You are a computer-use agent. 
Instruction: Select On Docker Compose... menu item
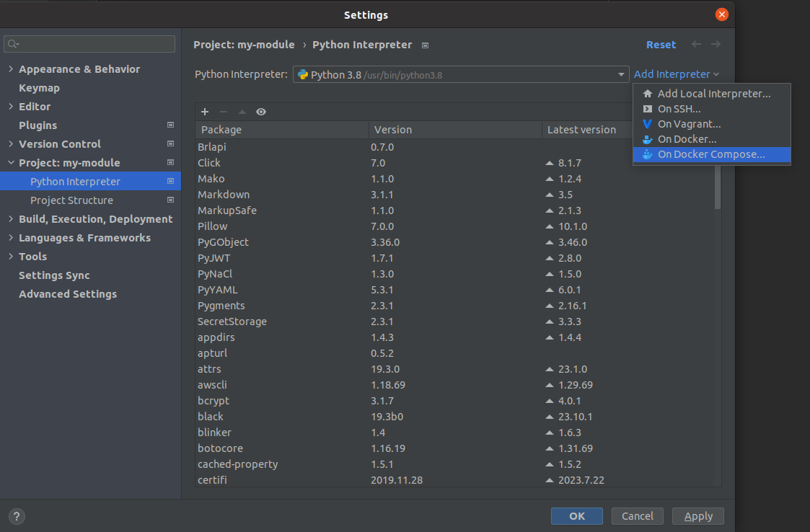click(x=710, y=154)
